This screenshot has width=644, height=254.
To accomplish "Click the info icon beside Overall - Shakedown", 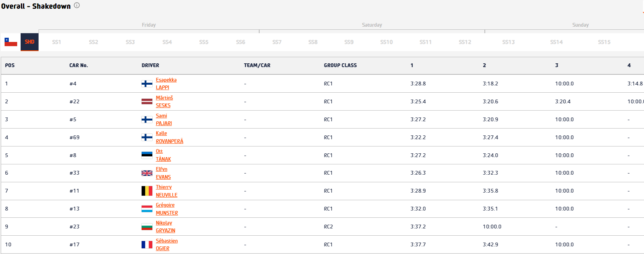I will tap(77, 5).
